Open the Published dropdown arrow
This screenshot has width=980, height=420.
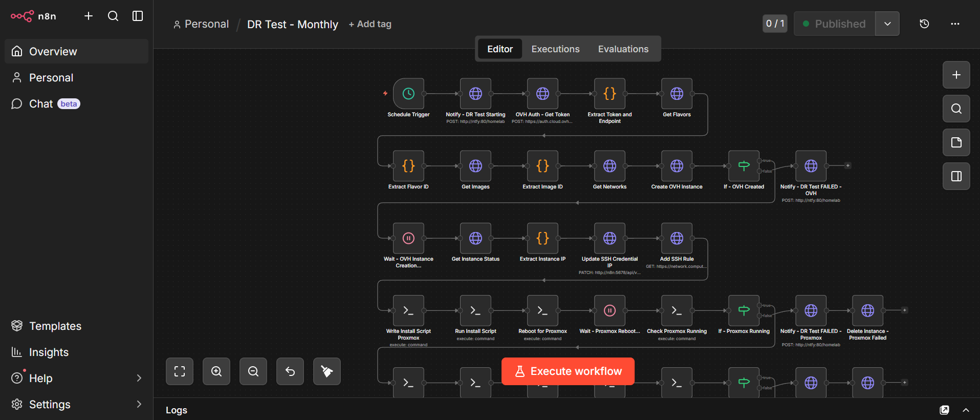(887, 24)
